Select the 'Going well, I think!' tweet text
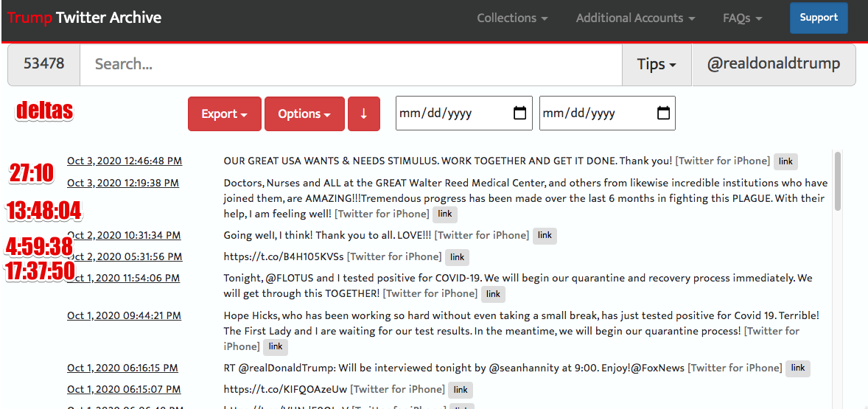The height and width of the screenshot is (409, 868). [327, 235]
